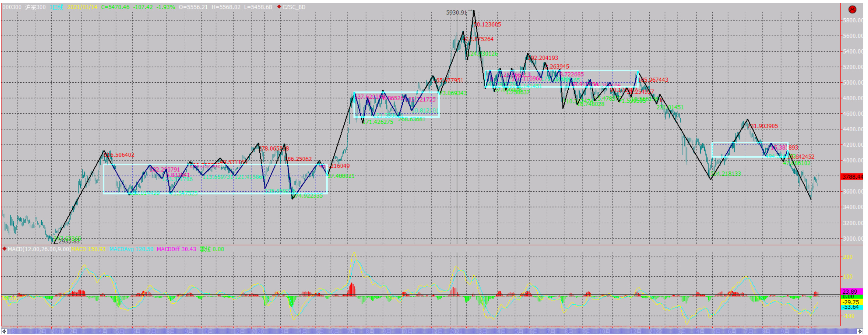Click the magenta 23.89 MACD value tag

click(850, 292)
